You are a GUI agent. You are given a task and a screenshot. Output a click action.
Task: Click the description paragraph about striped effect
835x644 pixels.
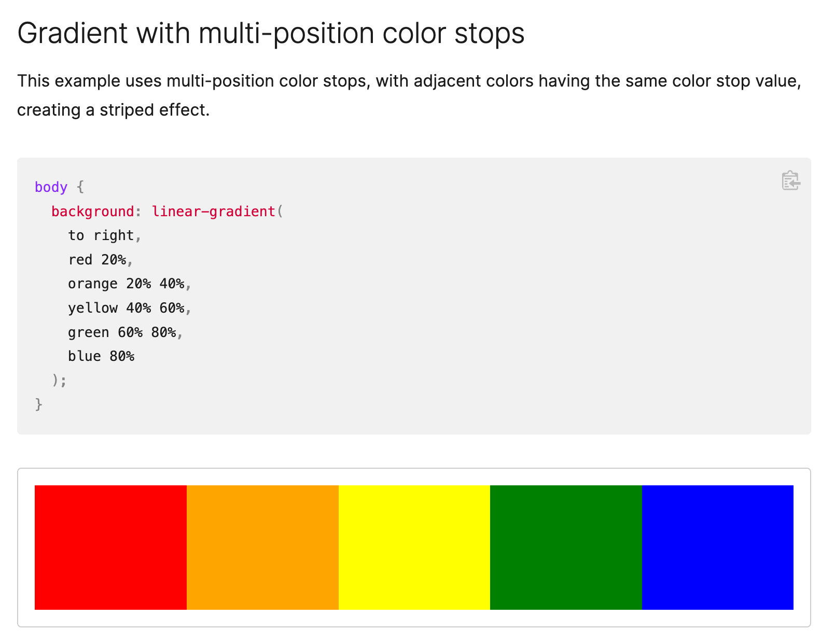[x=409, y=95]
